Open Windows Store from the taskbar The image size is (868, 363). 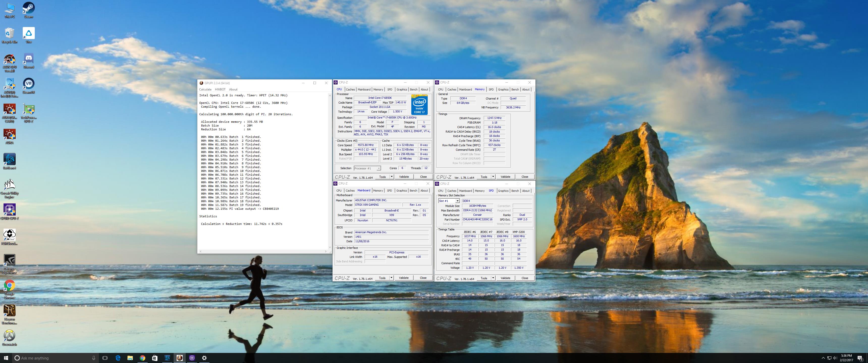[155, 358]
